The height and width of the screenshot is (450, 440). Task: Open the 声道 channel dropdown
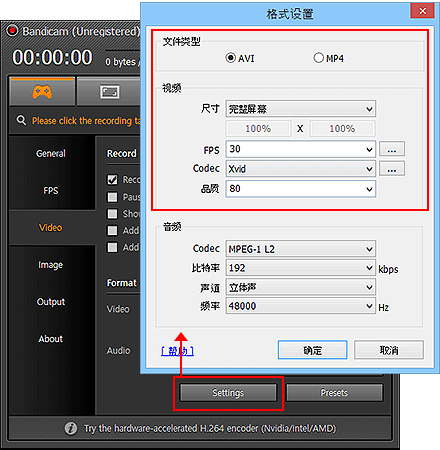tap(301, 287)
